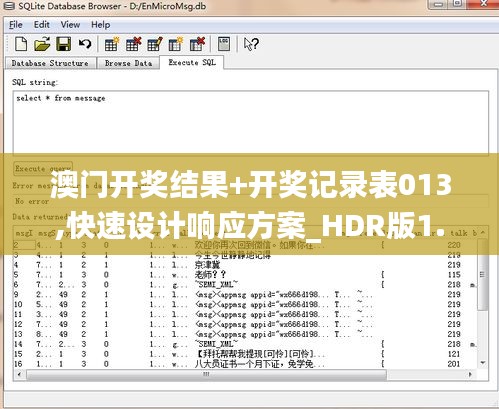Image resolution: width=499 pixels, height=409 pixels.
Task: Select the Delete Index toolbar icon
Action: [x=197, y=44]
